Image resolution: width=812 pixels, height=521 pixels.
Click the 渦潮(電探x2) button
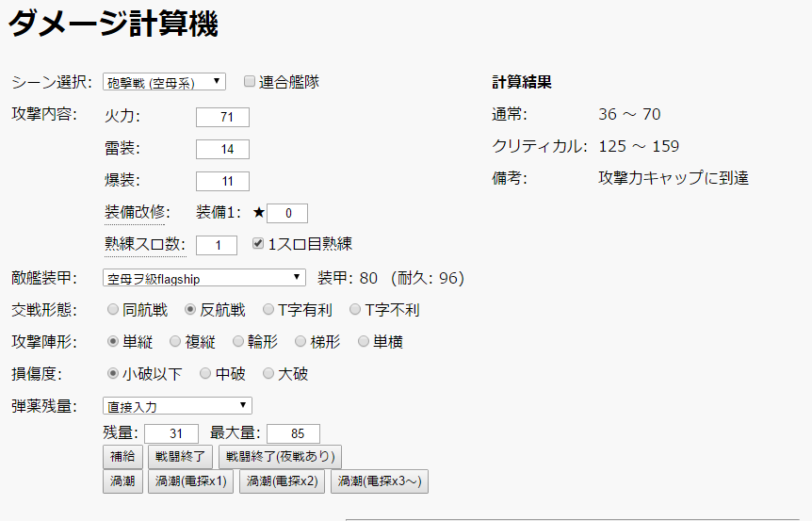tap(282, 481)
